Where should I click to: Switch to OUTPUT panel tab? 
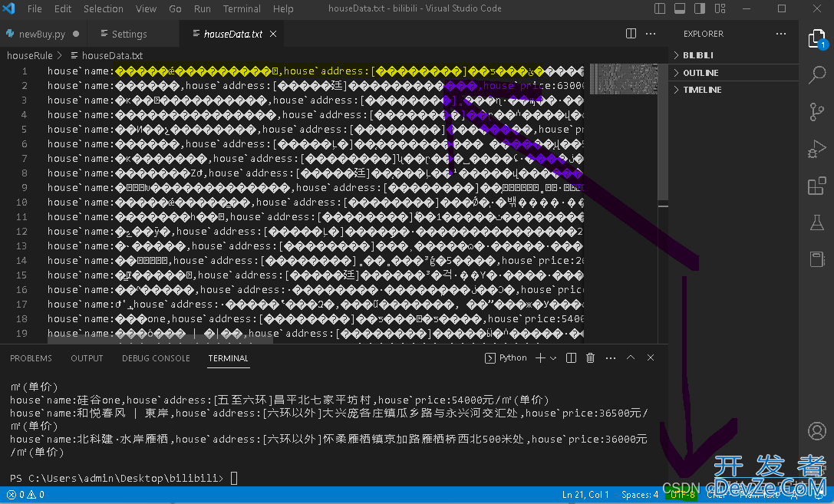[87, 358]
